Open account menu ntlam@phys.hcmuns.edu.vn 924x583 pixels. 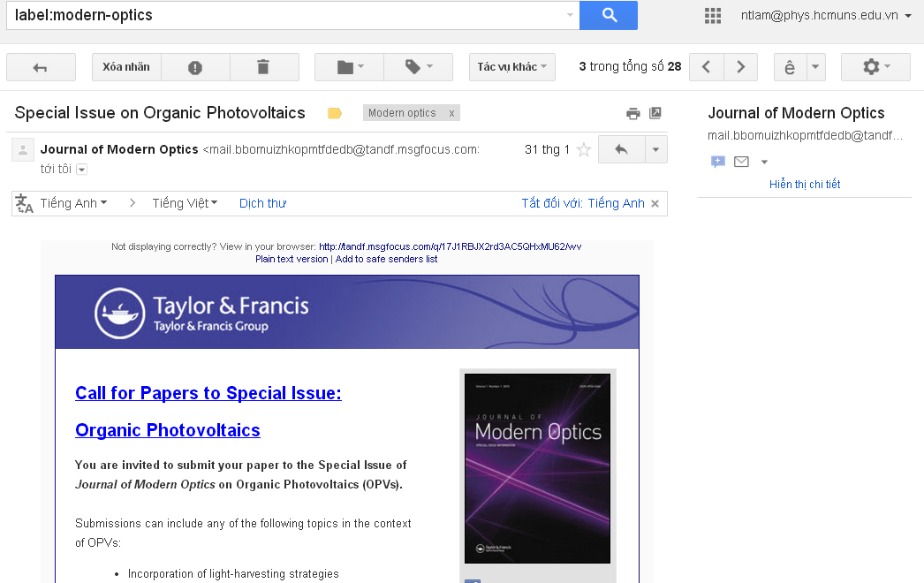826,16
